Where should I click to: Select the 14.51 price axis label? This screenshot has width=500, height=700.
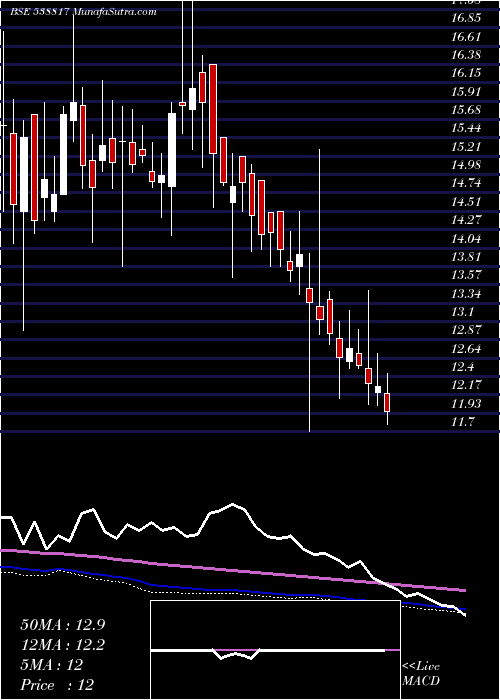pyautogui.click(x=466, y=202)
